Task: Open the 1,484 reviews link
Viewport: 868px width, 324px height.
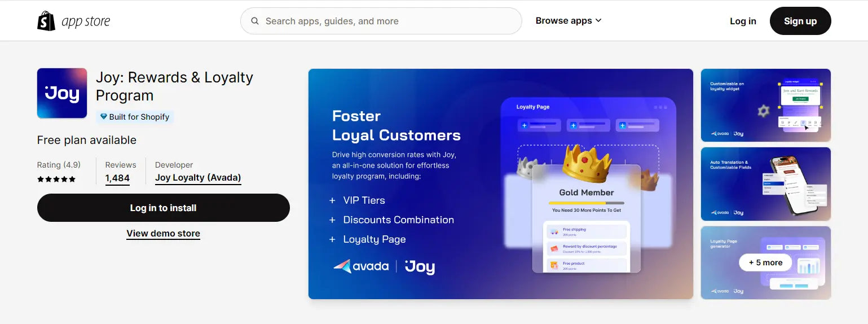Action: (117, 178)
